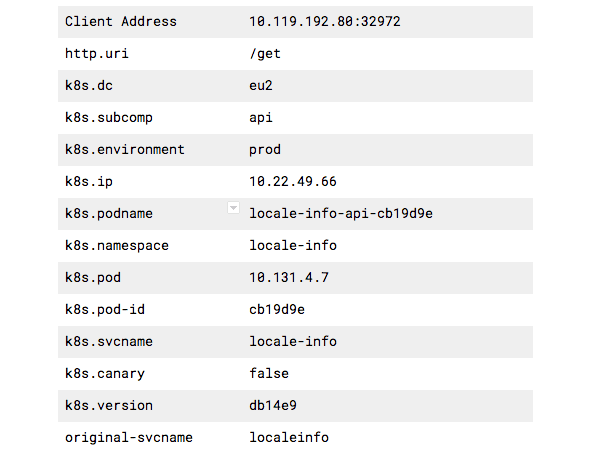Screen dimensions: 593x454
Task: Click the k8s.environment value prod
Action: 265,150
